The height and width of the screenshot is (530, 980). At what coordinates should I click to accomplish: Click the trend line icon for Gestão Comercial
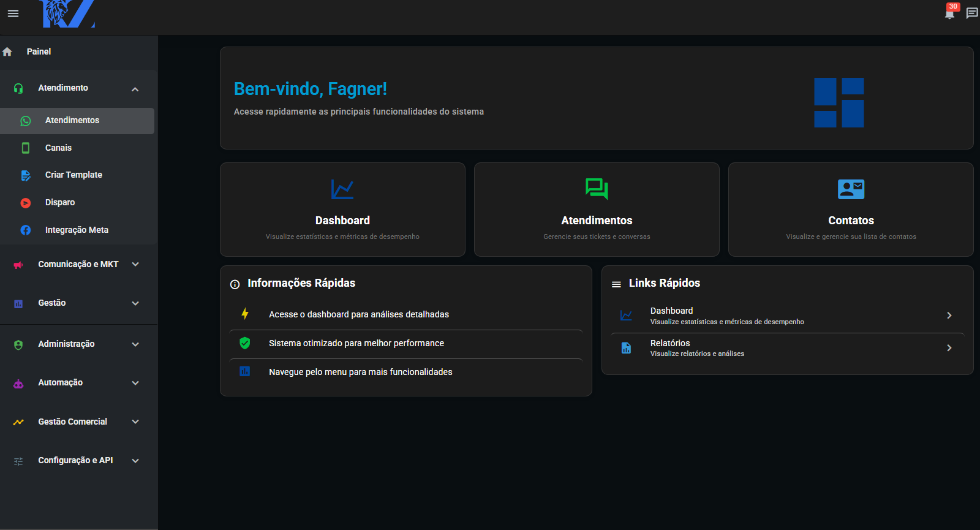[18, 422]
